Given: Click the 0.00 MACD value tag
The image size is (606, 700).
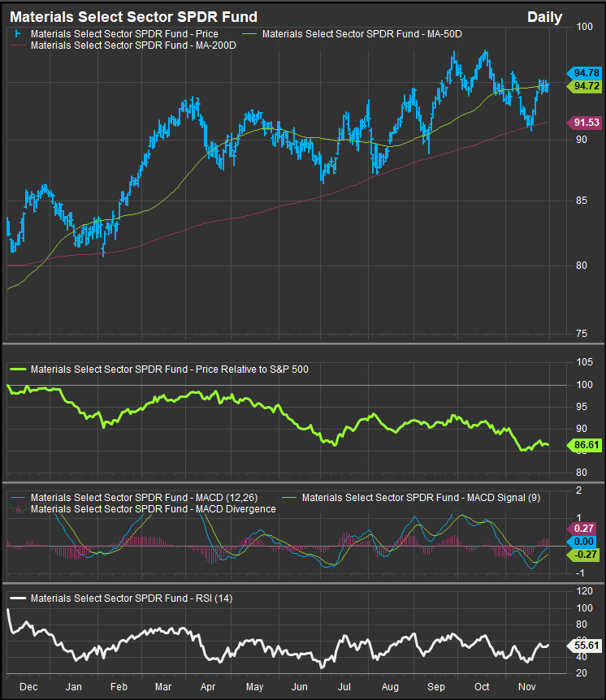Looking at the screenshot, I should pyautogui.click(x=582, y=542).
